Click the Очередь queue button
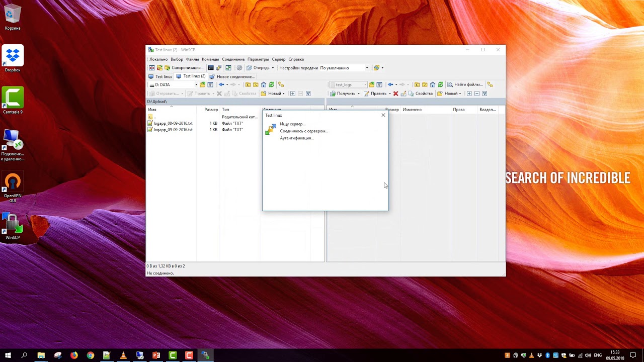Viewport: 644px width, 362px height. [x=258, y=68]
